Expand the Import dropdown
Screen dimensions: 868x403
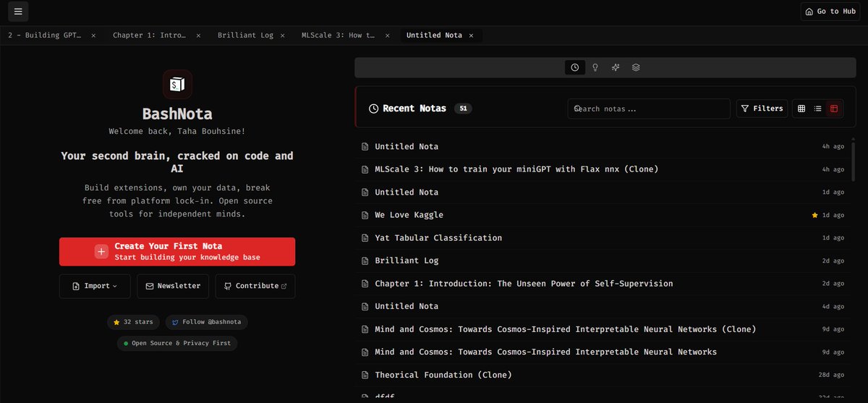pos(95,286)
